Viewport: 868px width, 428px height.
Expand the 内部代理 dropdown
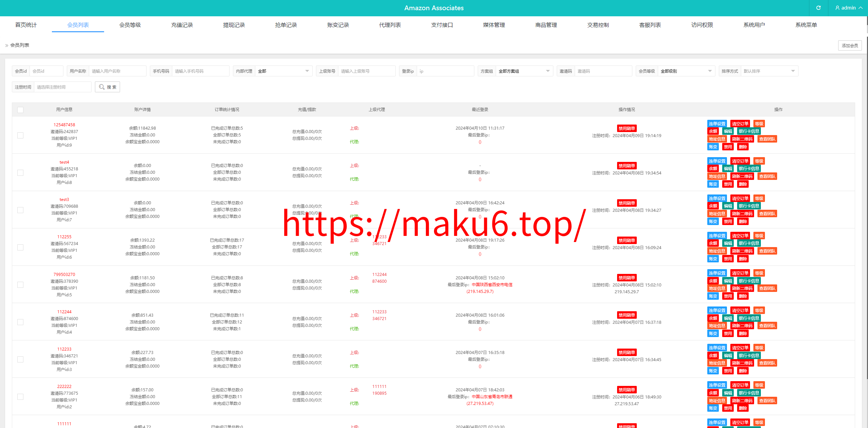283,71
